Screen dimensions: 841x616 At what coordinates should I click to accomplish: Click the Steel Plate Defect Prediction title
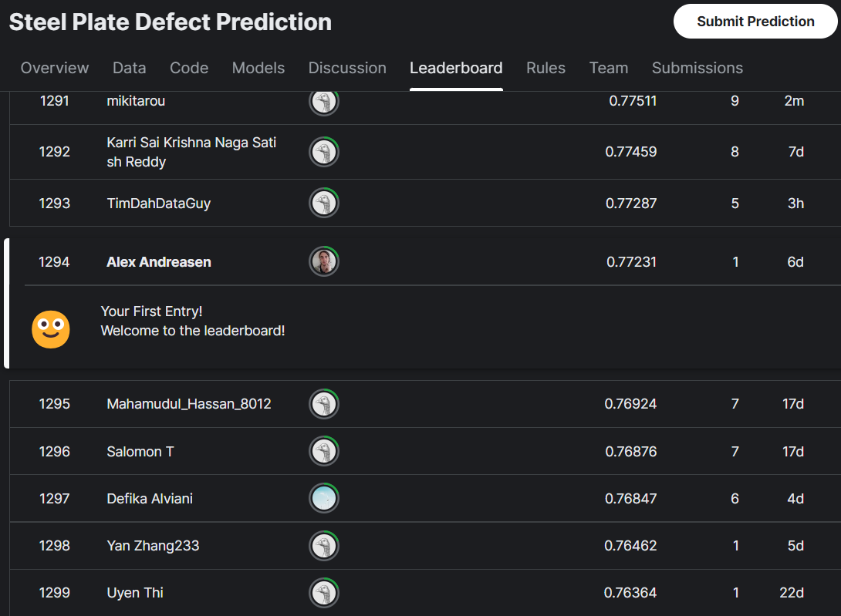(170, 22)
